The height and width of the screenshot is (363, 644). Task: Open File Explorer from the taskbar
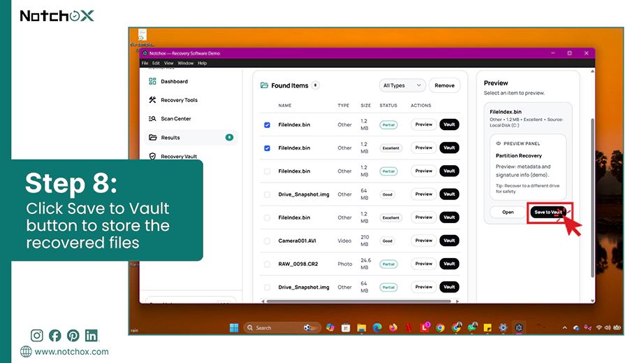(361, 327)
